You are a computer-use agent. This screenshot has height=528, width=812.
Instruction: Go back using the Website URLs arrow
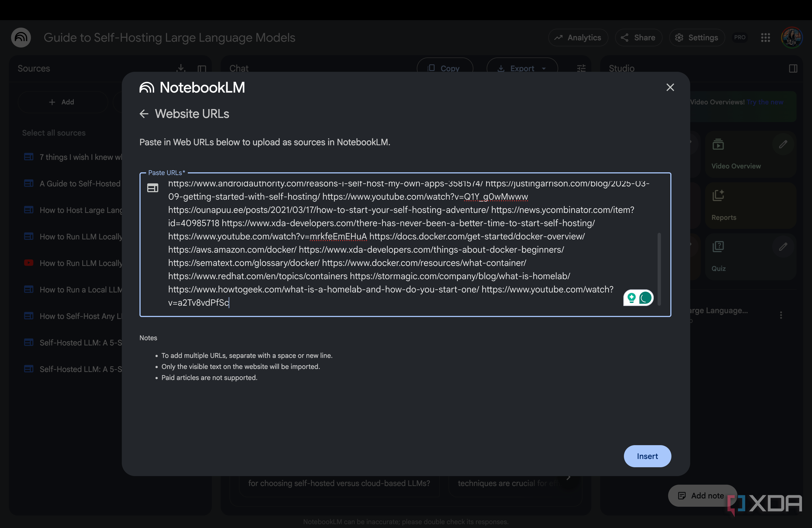coord(144,113)
